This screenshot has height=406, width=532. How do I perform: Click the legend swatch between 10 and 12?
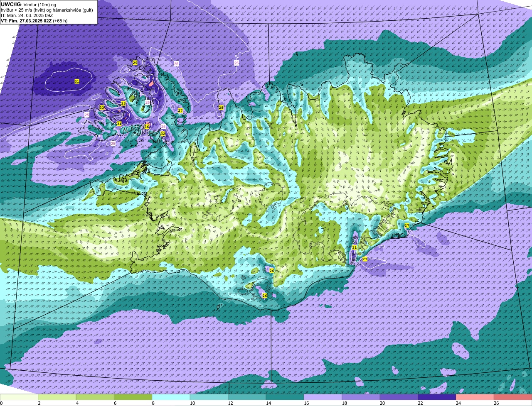tap(209, 397)
